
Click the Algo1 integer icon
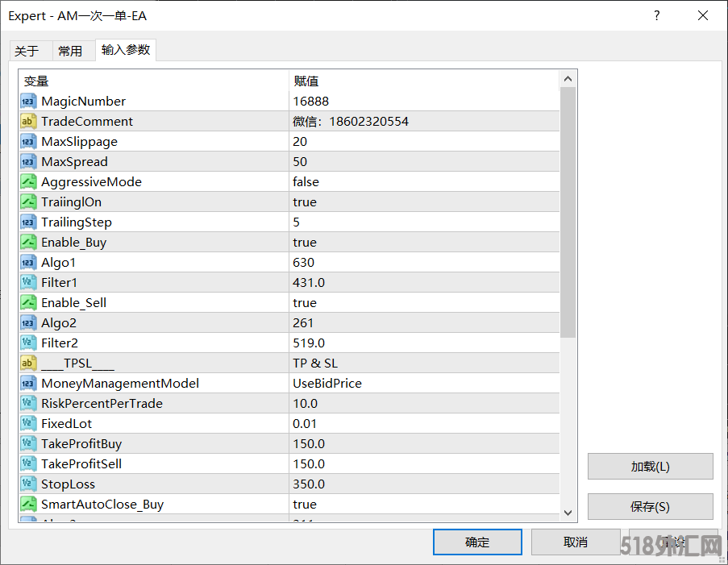(x=28, y=262)
